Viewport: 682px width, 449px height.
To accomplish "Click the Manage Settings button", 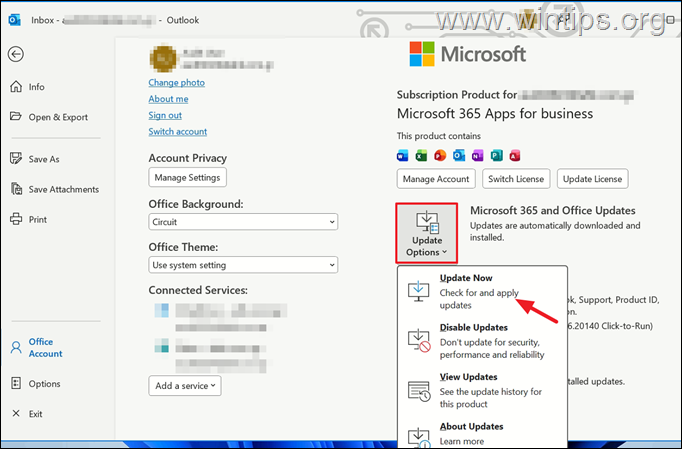I will 187,178.
